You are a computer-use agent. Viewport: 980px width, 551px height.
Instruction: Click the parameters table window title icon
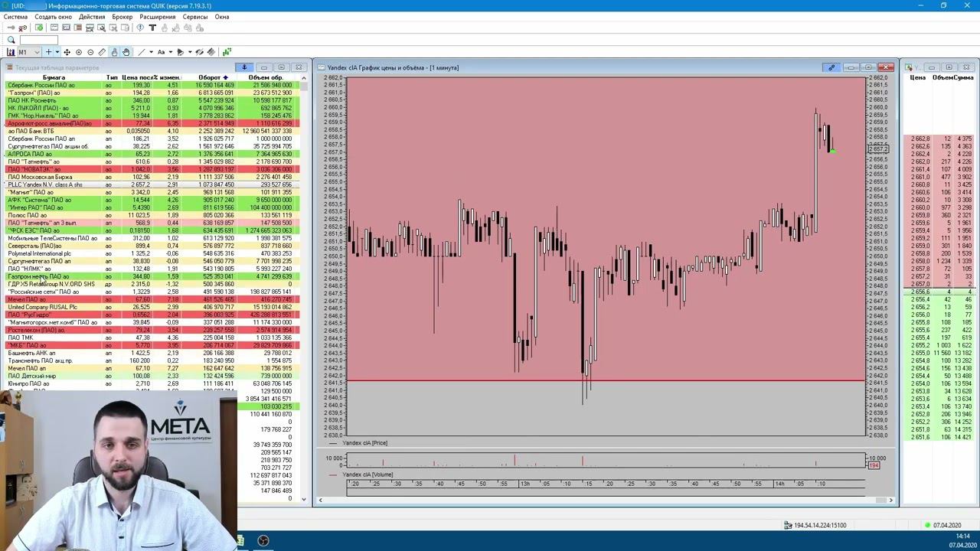coord(10,67)
